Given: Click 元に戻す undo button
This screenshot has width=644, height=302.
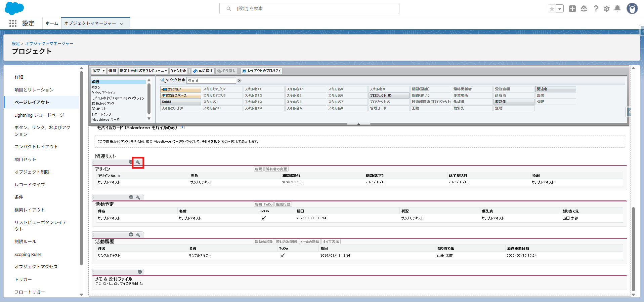Looking at the screenshot, I should [x=203, y=71].
